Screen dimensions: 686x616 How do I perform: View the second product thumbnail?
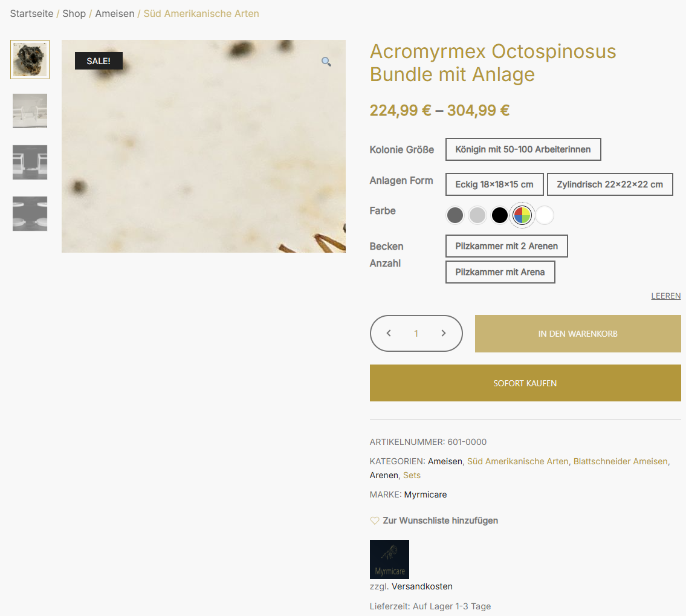tap(30, 111)
